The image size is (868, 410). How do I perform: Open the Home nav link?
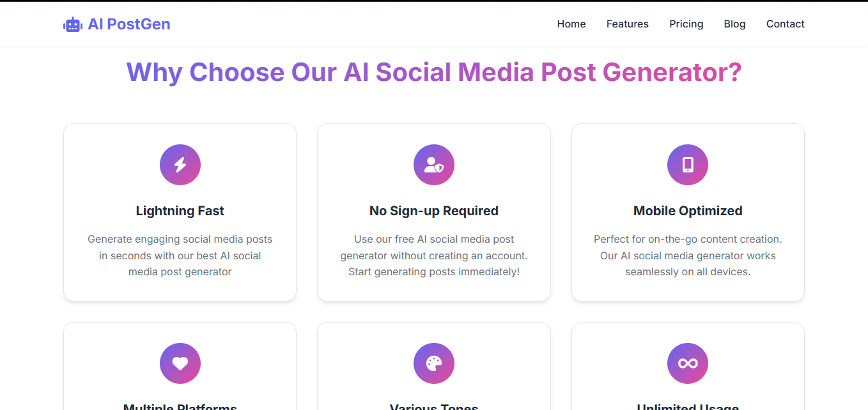click(571, 24)
